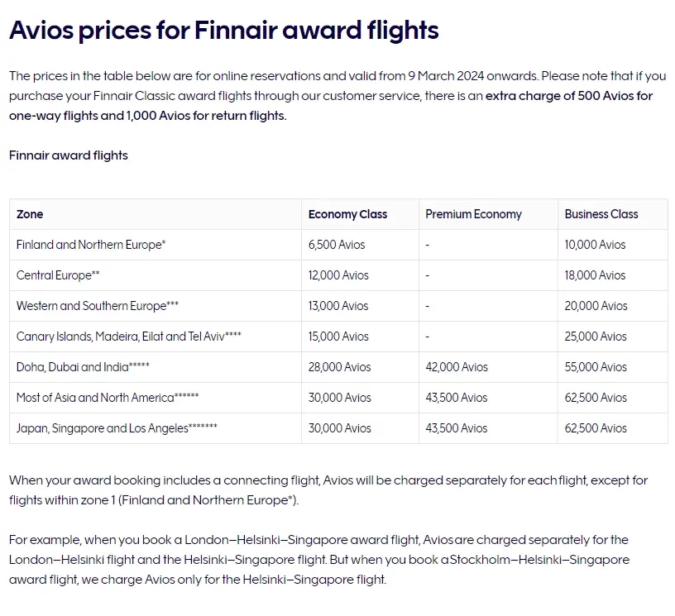Screen dimensions: 675x616
Task: Click the 'Most of Asia and North America' cell
Action: [108, 398]
